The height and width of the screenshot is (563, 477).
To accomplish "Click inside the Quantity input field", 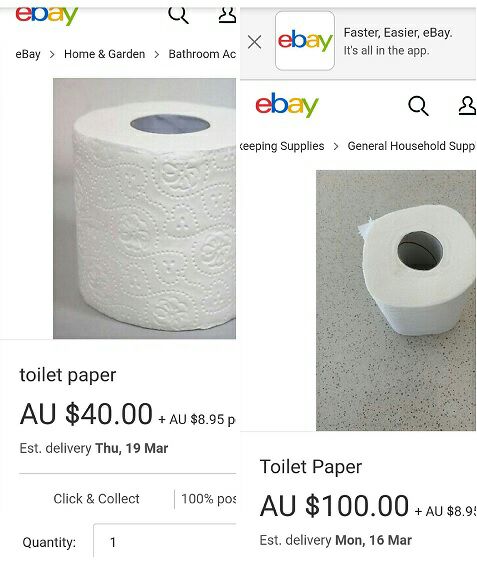I will (165, 542).
